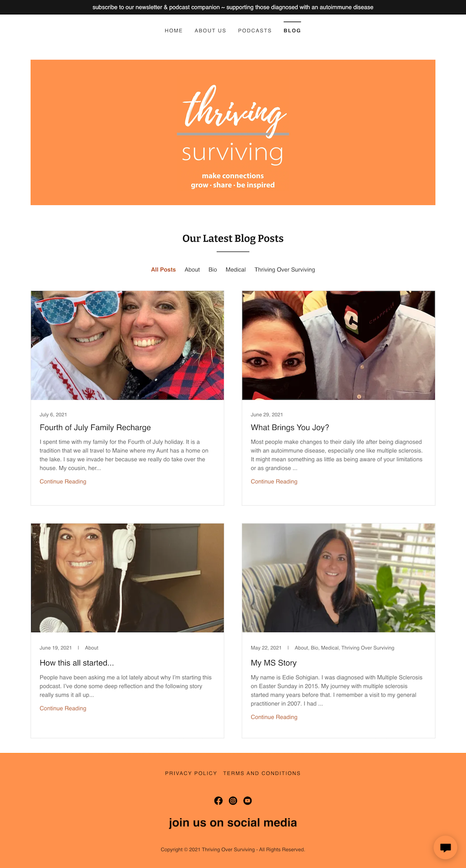Filter posts by Medical category
Viewport: 466px width, 868px height.
point(236,269)
